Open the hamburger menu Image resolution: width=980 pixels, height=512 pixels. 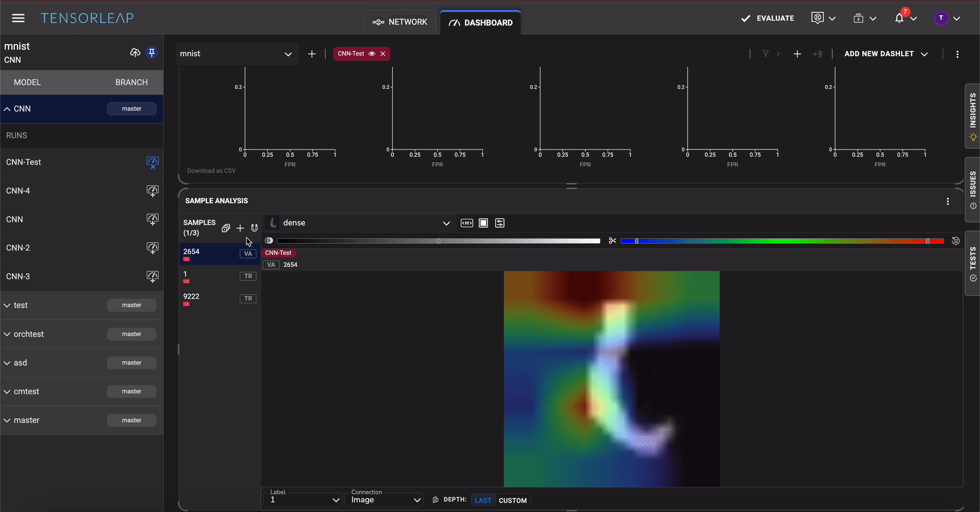[x=18, y=18]
